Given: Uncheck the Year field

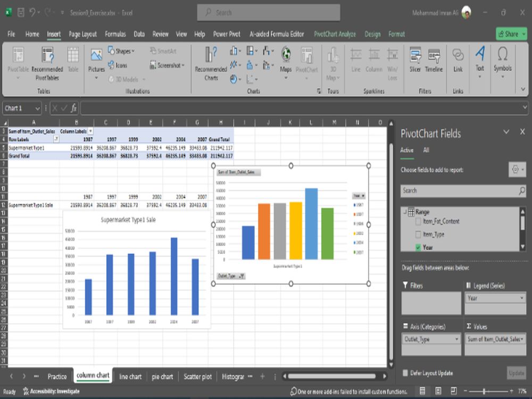Looking at the screenshot, I should click(418, 247).
